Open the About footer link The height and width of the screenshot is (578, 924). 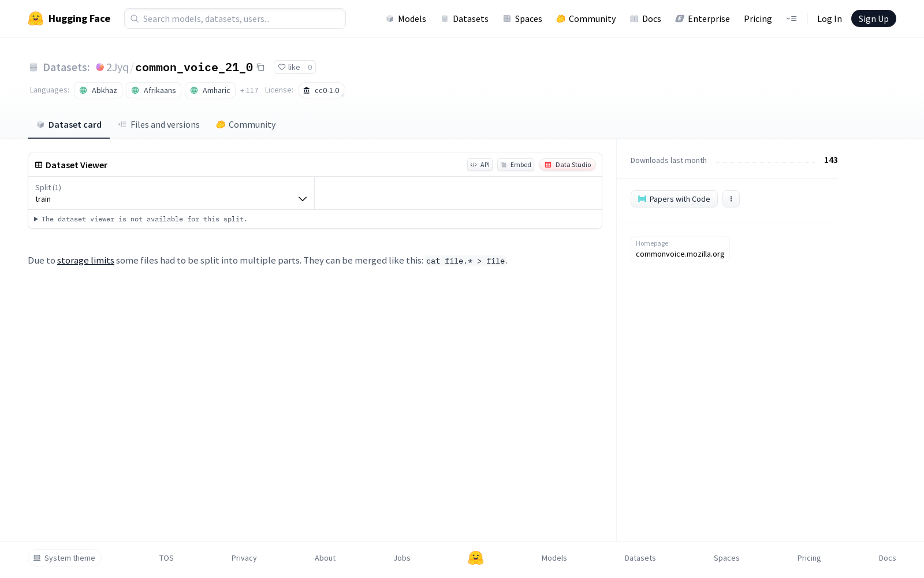(x=325, y=558)
